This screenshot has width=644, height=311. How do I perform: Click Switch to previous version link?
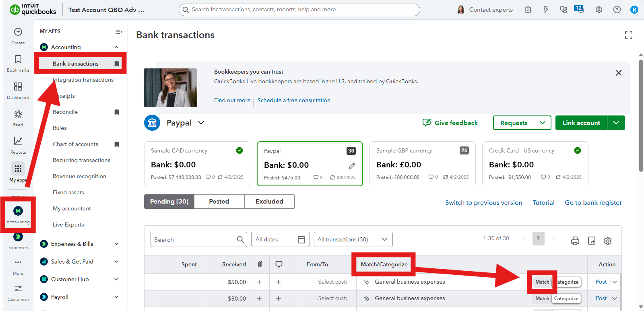pos(484,202)
